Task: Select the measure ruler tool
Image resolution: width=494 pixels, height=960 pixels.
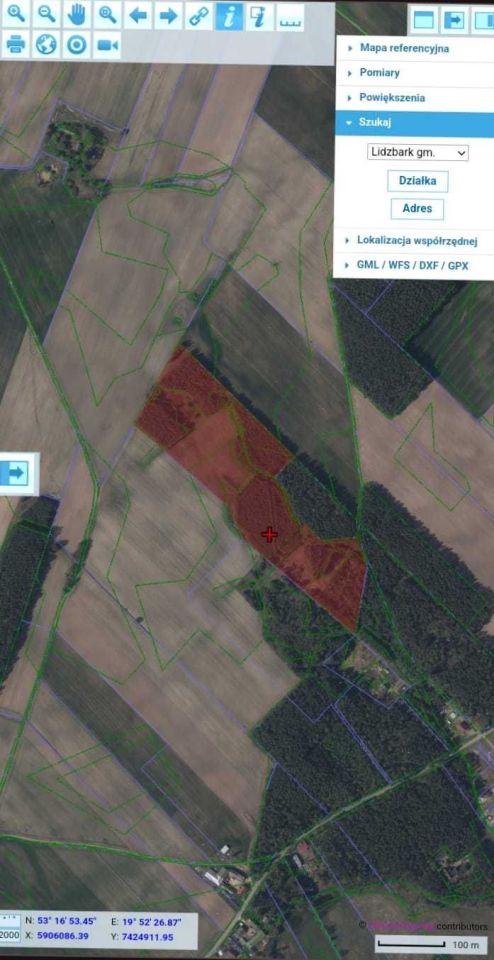Action: click(290, 15)
